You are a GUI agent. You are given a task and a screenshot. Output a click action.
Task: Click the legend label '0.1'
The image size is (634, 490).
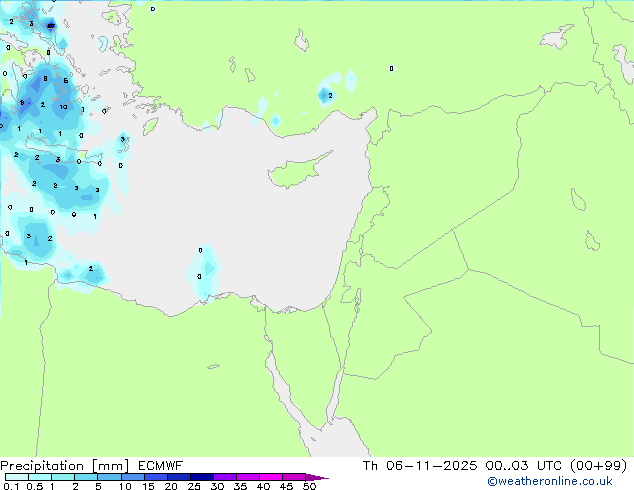pyautogui.click(x=11, y=486)
